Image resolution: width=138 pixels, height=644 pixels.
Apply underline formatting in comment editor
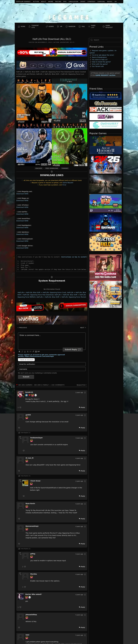[x=25, y=352]
